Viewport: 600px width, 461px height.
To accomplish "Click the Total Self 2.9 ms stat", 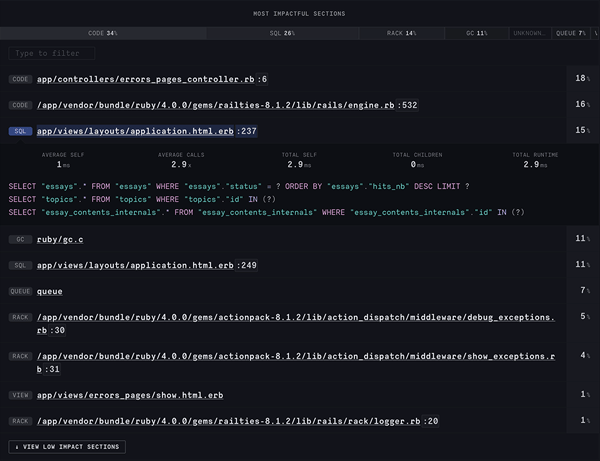I will point(299,160).
